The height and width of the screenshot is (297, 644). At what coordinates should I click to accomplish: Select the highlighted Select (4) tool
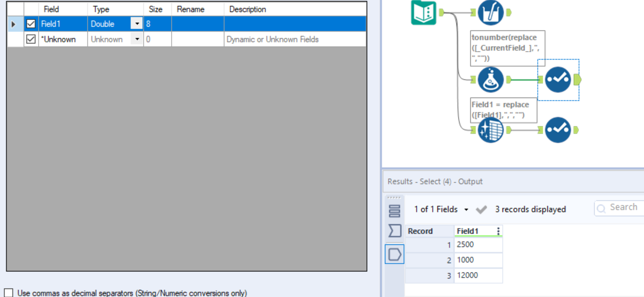pos(559,80)
